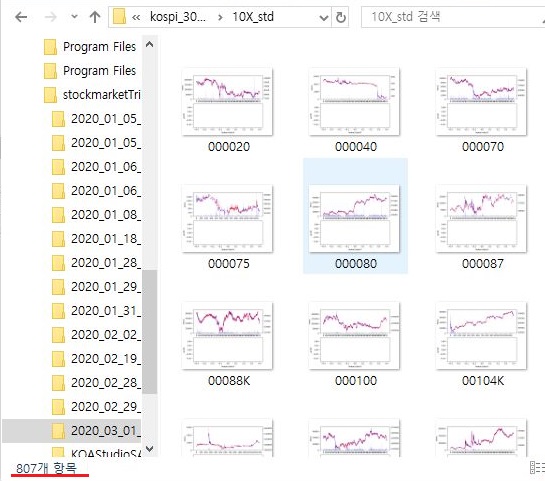
Task: Select chart thumbnail 000087
Action: pyautogui.click(x=482, y=219)
